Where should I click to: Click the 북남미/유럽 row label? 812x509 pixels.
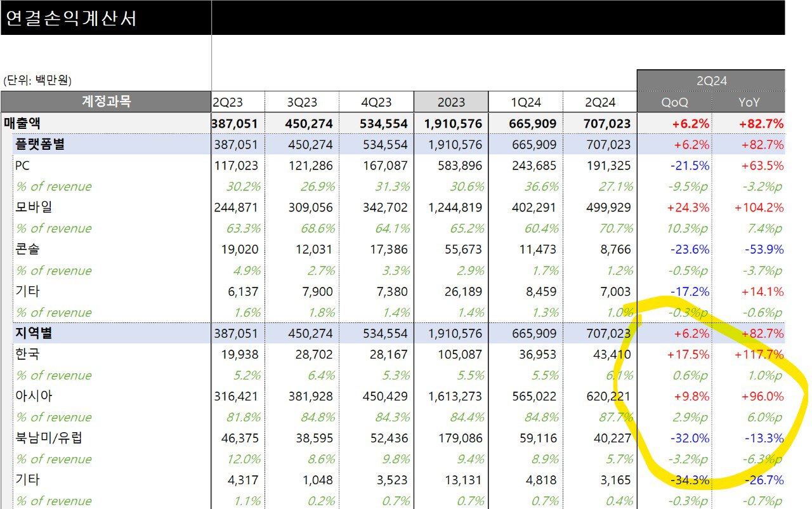[x=48, y=438]
